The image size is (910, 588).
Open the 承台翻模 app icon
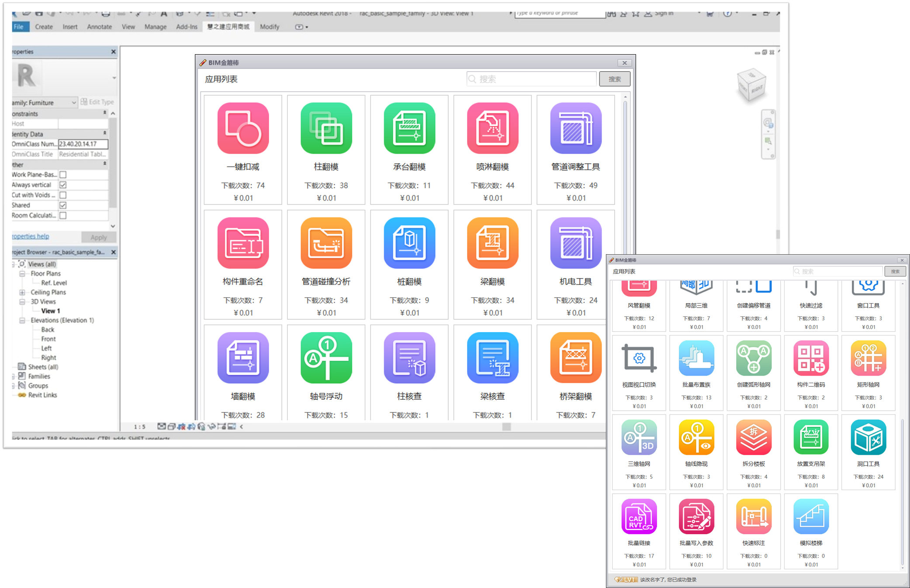[409, 128]
